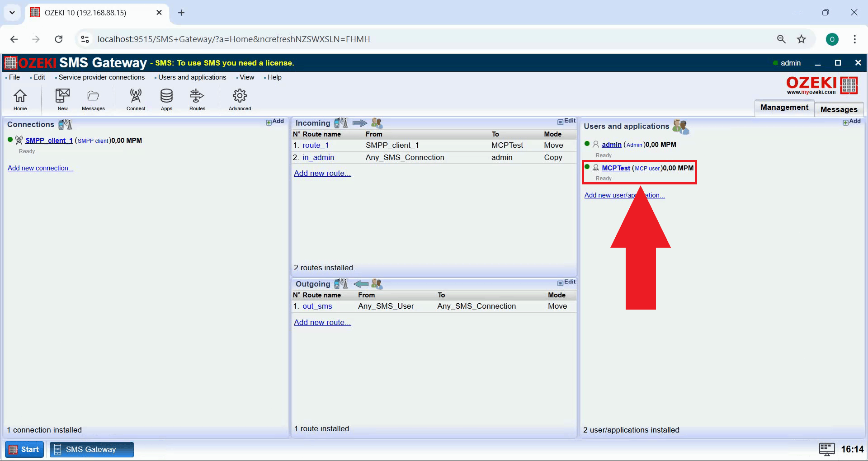
Task: Click the SMPP_client_1 antenna icon
Action: pos(19,140)
